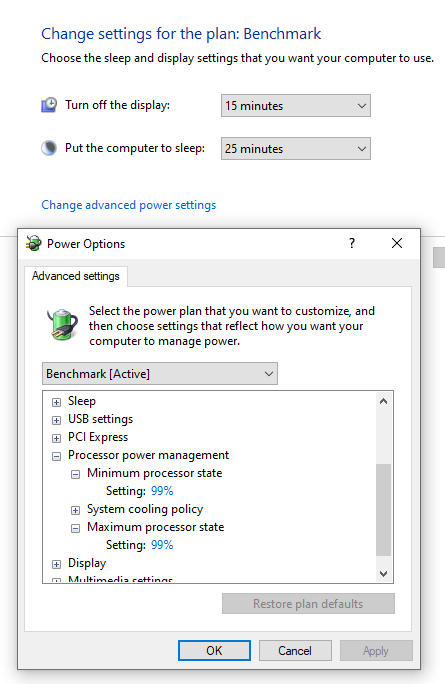445x684 pixels.
Task: Expand the USB settings node
Action: [56, 420]
